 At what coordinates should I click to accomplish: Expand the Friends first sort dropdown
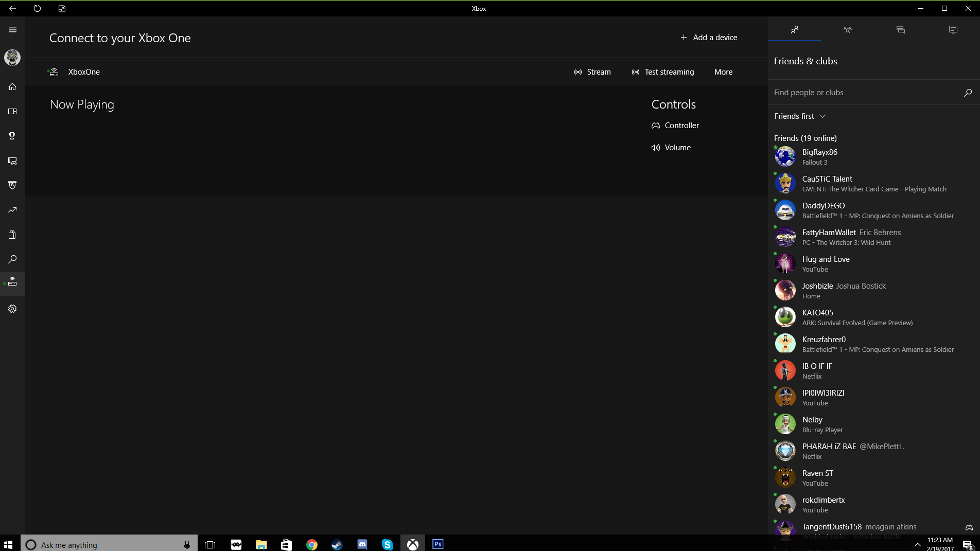coord(800,116)
